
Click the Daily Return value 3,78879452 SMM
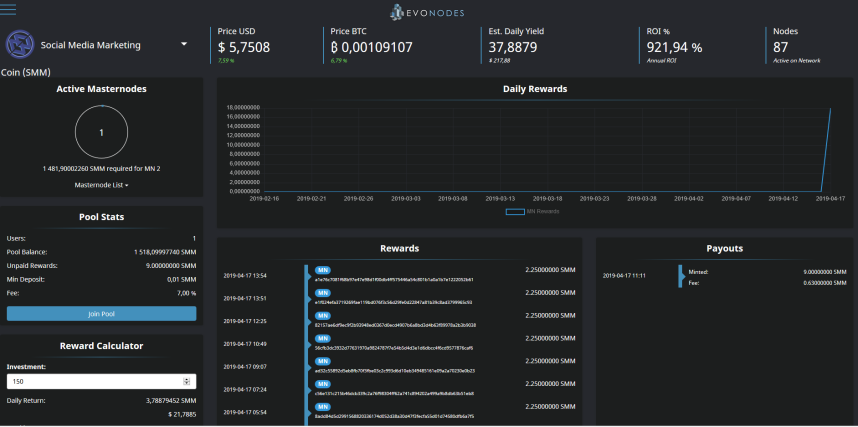pyautogui.click(x=171, y=401)
